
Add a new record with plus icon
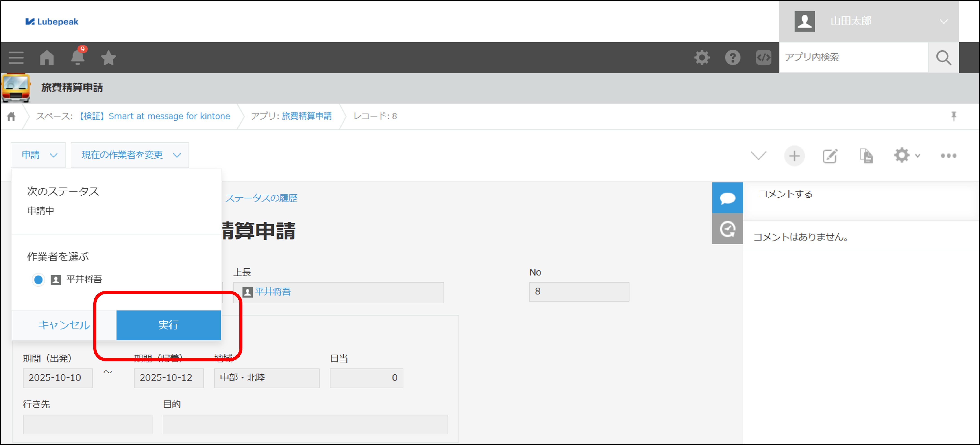(794, 156)
